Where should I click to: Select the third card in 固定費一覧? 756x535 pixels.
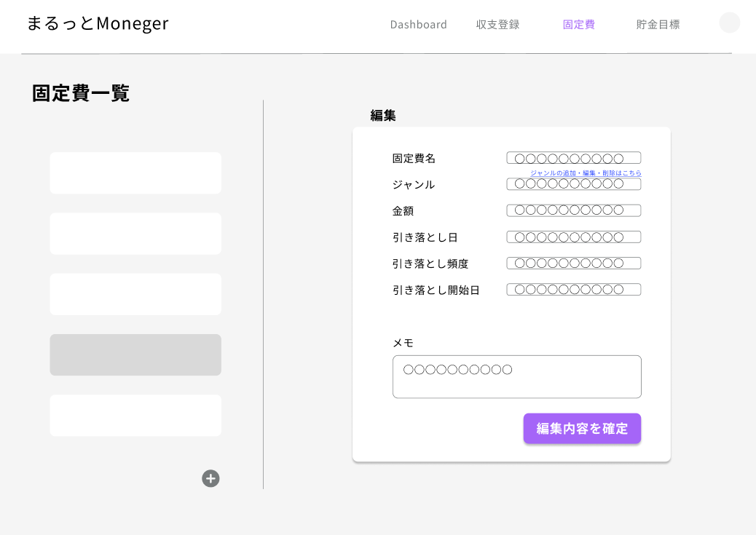(135, 295)
